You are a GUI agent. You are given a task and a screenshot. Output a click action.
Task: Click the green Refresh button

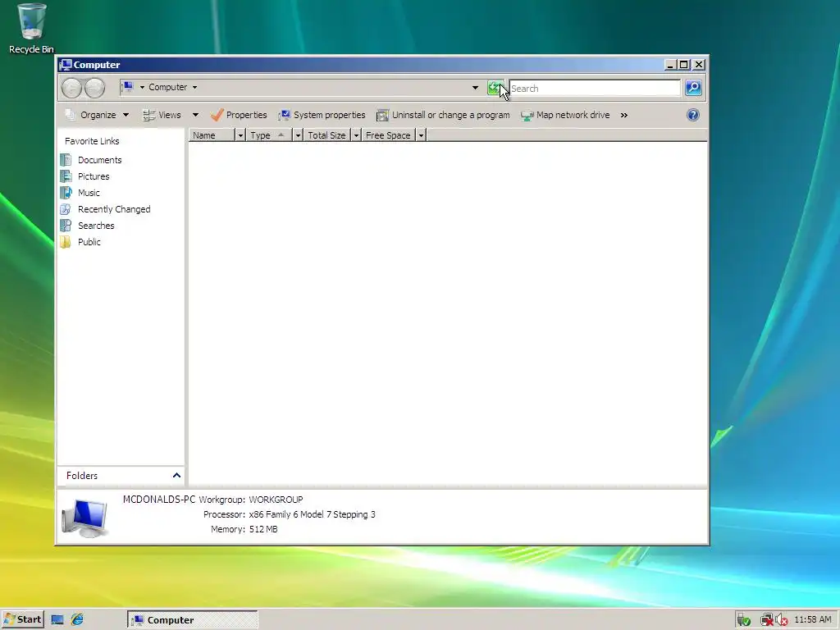point(495,87)
